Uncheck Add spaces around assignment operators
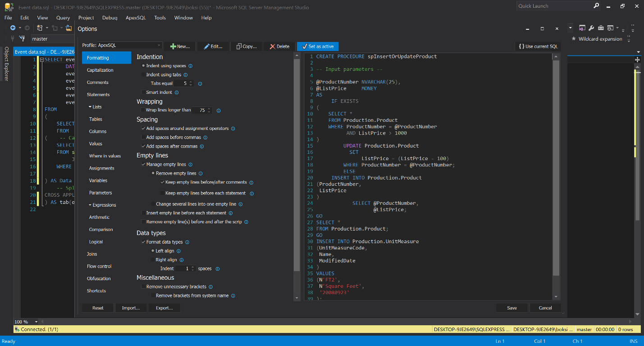 [143, 129]
